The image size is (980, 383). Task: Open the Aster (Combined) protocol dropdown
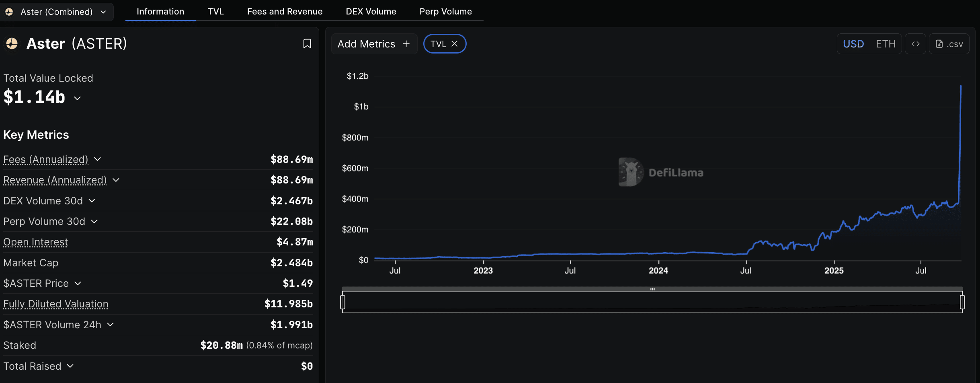click(x=57, y=12)
